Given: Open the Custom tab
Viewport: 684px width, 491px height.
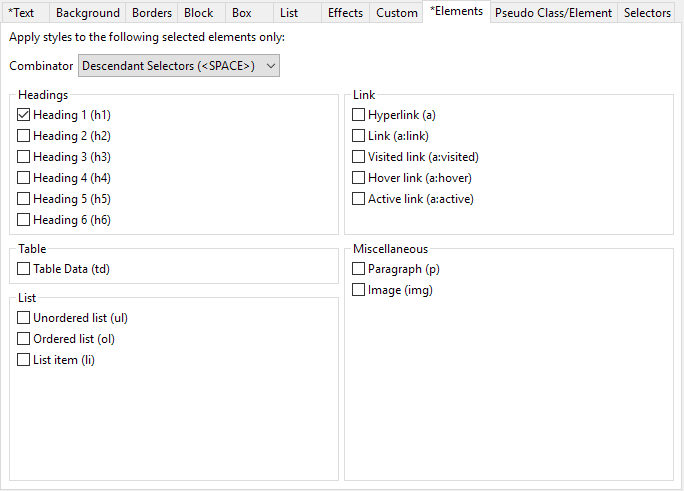Looking at the screenshot, I should click(397, 13).
